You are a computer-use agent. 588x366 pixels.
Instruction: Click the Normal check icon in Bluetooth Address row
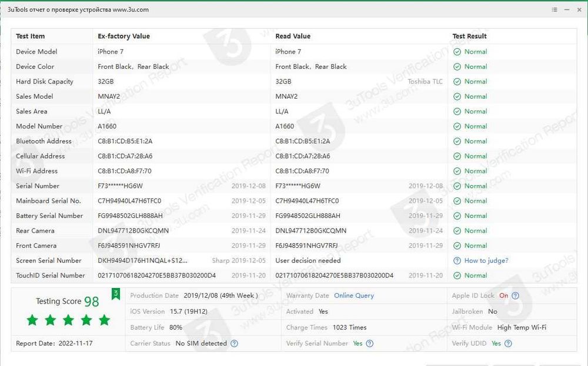coord(457,141)
